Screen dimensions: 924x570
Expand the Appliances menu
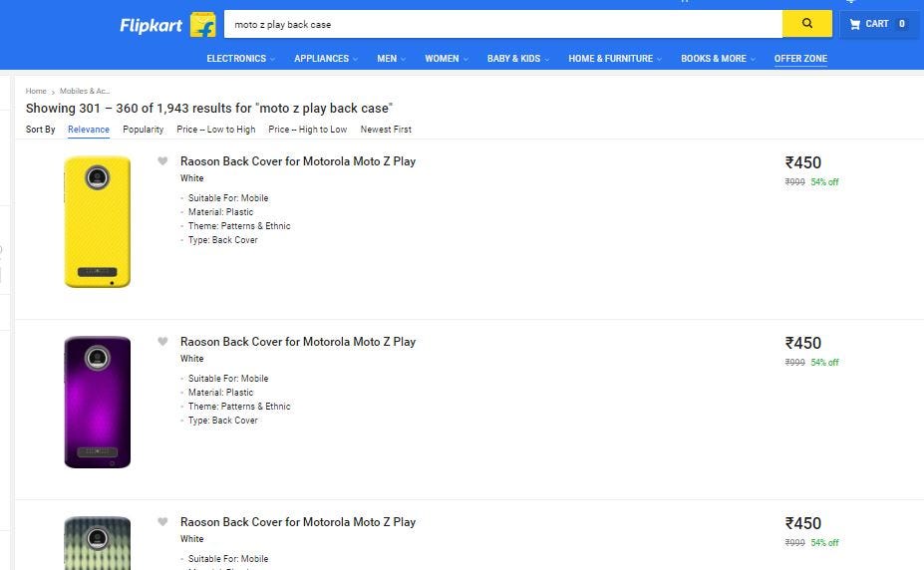click(326, 58)
